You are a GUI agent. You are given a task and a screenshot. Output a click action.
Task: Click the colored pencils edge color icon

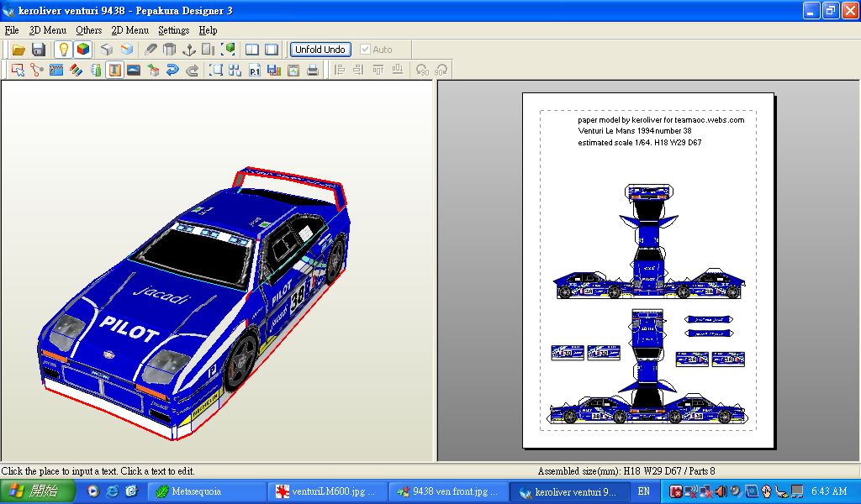(x=76, y=71)
